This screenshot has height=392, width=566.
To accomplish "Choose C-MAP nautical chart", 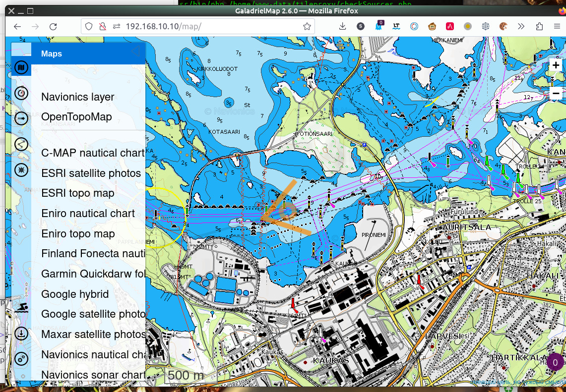I will [x=93, y=153].
